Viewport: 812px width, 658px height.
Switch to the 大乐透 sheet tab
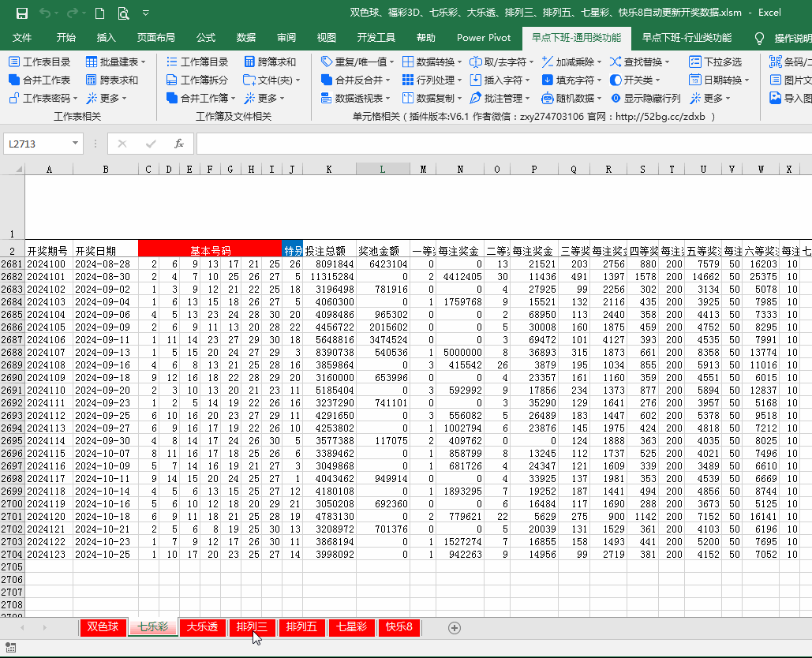[x=203, y=627]
